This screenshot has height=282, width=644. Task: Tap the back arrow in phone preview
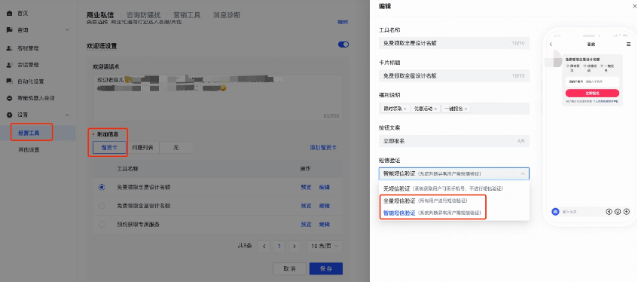click(551, 44)
